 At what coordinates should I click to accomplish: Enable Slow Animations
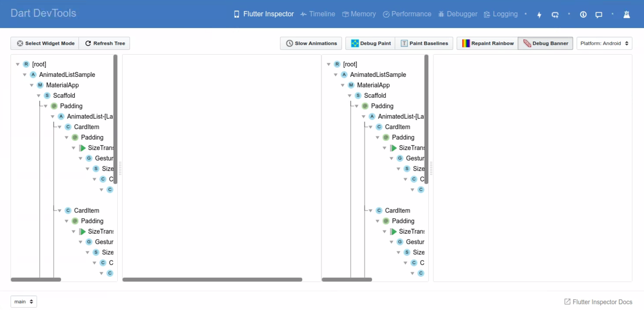pyautogui.click(x=312, y=43)
